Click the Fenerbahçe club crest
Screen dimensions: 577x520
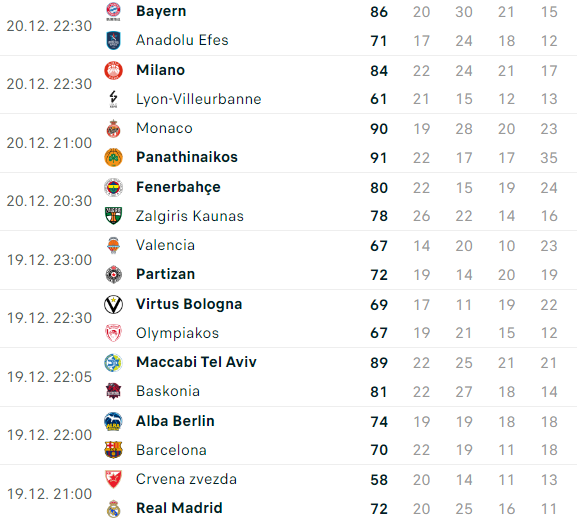click(x=113, y=187)
